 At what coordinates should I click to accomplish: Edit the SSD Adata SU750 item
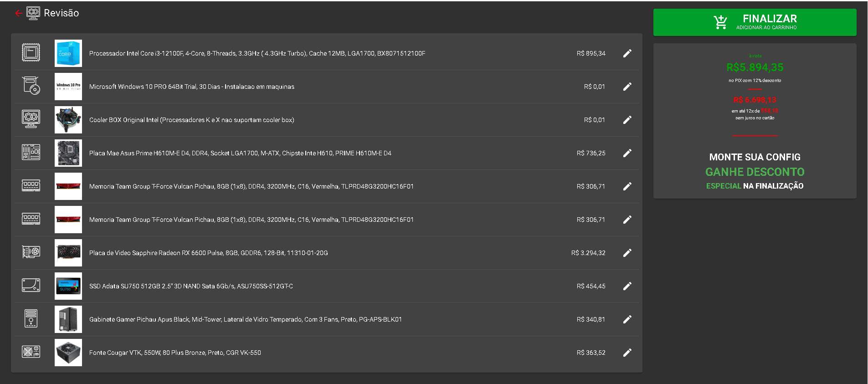point(627,286)
